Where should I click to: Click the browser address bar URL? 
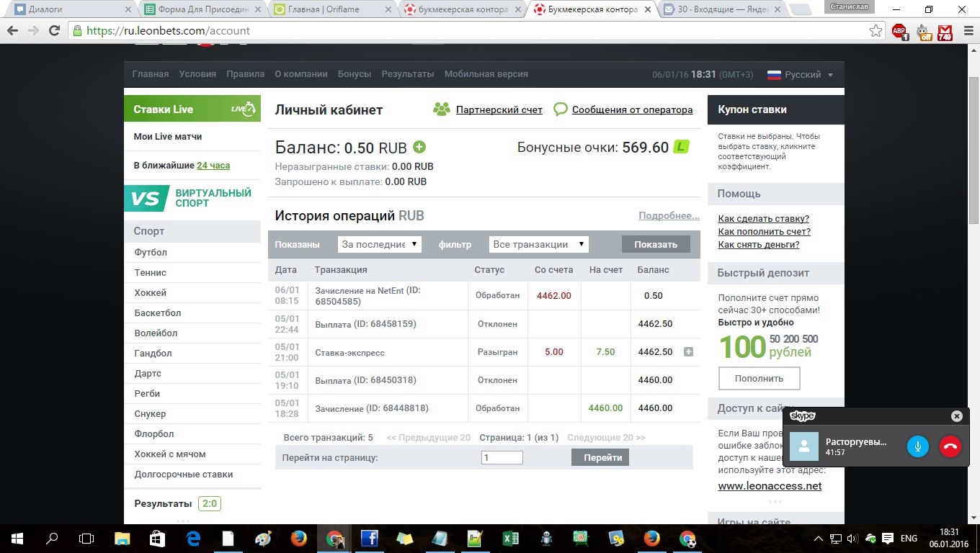tap(169, 31)
